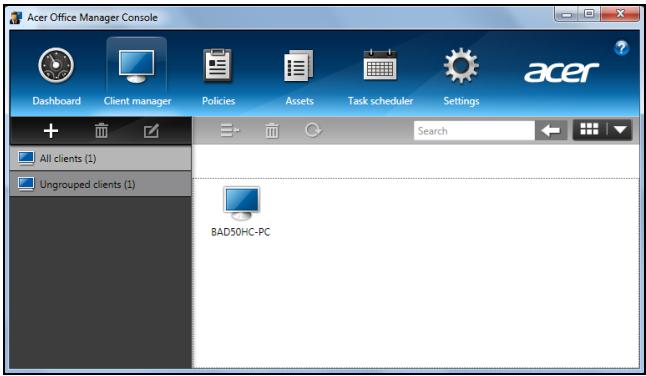This screenshot has height=376, width=646.
Task: Add a new client group with plus
Action: pyautogui.click(x=51, y=131)
